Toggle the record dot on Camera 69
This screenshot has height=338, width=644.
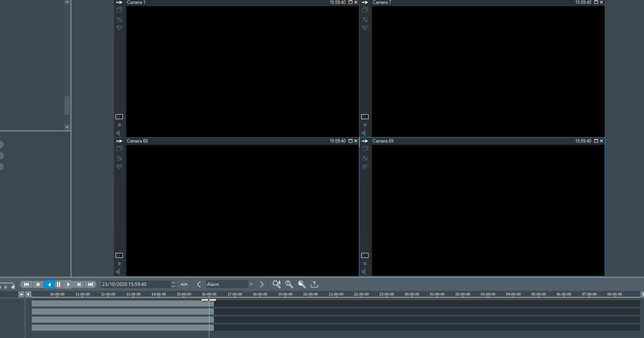pos(365,264)
